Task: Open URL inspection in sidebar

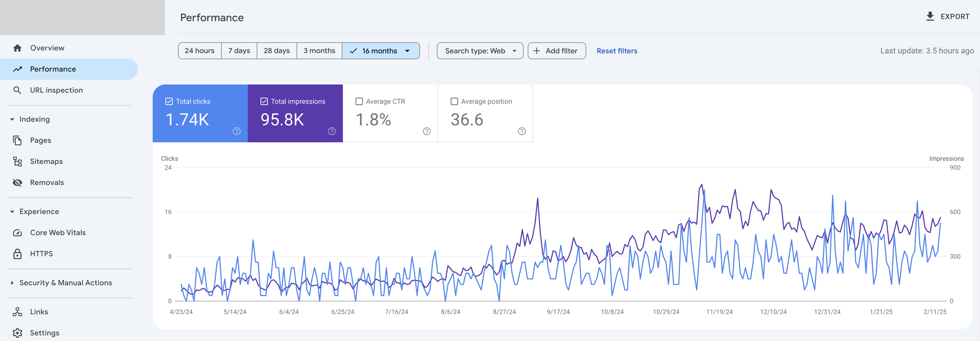Action: pyautogui.click(x=69, y=90)
